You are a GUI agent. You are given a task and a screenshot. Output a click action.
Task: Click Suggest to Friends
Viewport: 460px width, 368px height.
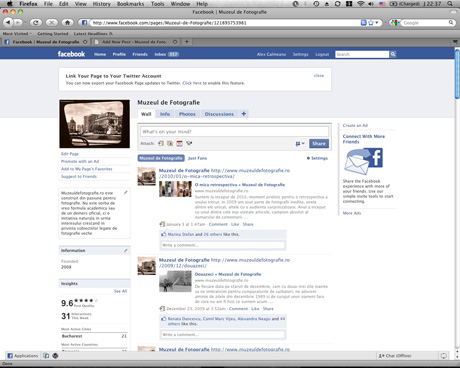point(79,176)
